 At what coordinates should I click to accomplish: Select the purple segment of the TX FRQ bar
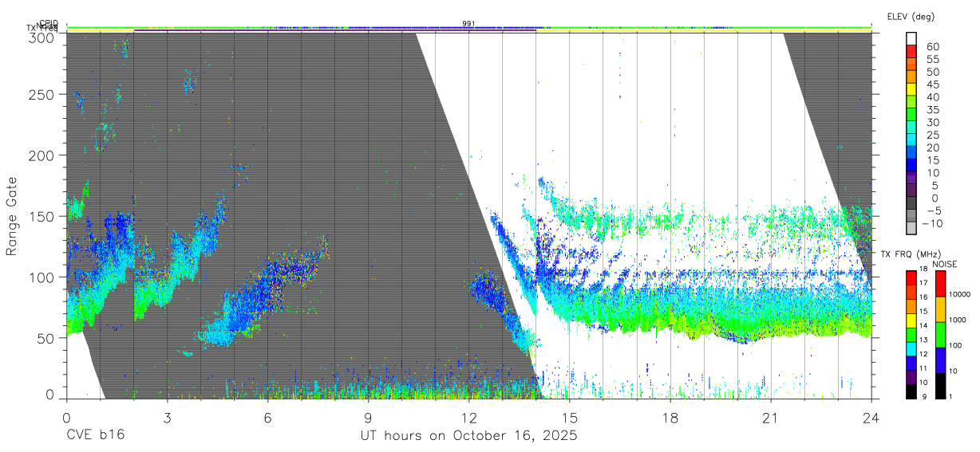(911, 377)
